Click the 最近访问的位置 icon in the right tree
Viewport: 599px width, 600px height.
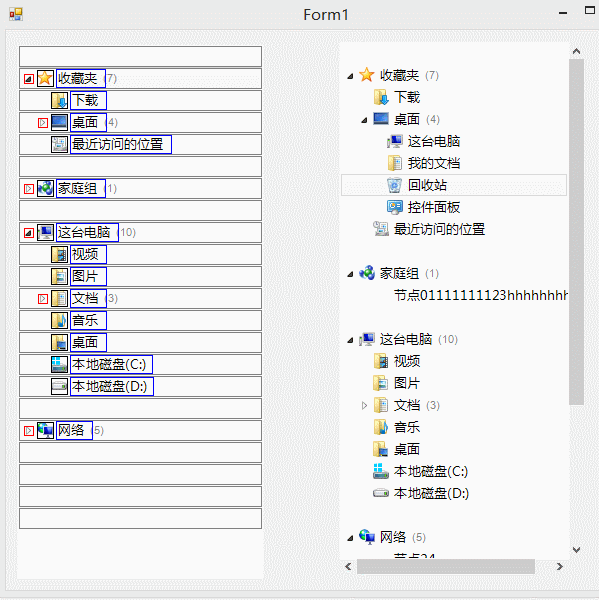point(381,229)
